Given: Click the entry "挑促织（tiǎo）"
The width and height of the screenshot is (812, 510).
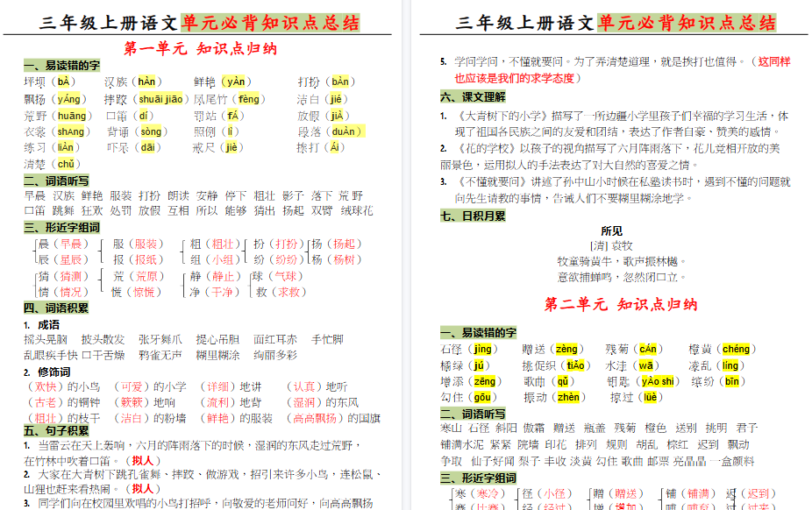Looking at the screenshot, I should click(x=557, y=365).
